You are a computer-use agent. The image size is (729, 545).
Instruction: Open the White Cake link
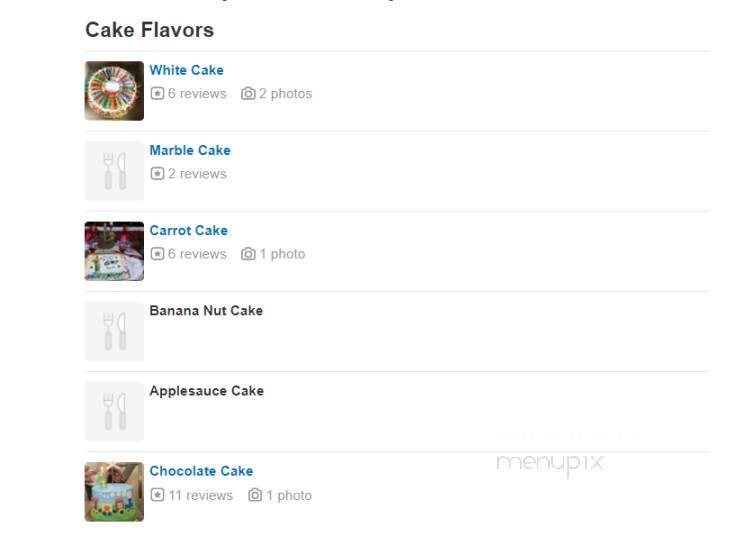click(x=186, y=70)
